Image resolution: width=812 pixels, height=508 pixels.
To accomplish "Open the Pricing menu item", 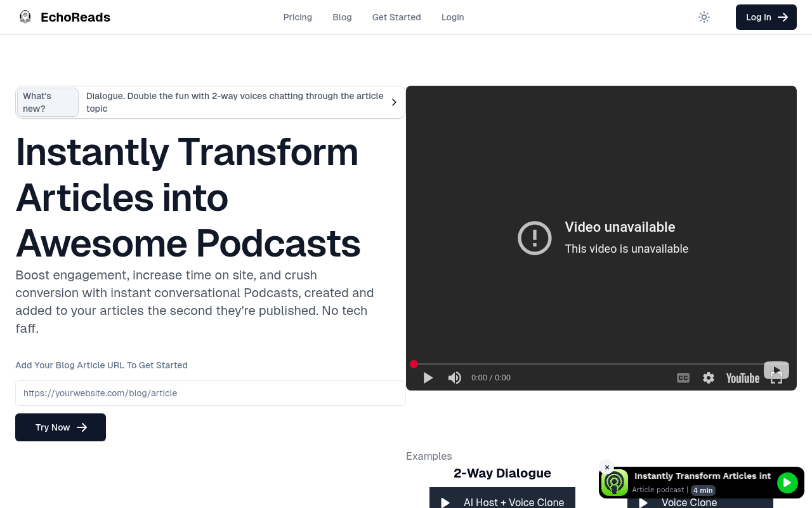I will click(298, 17).
